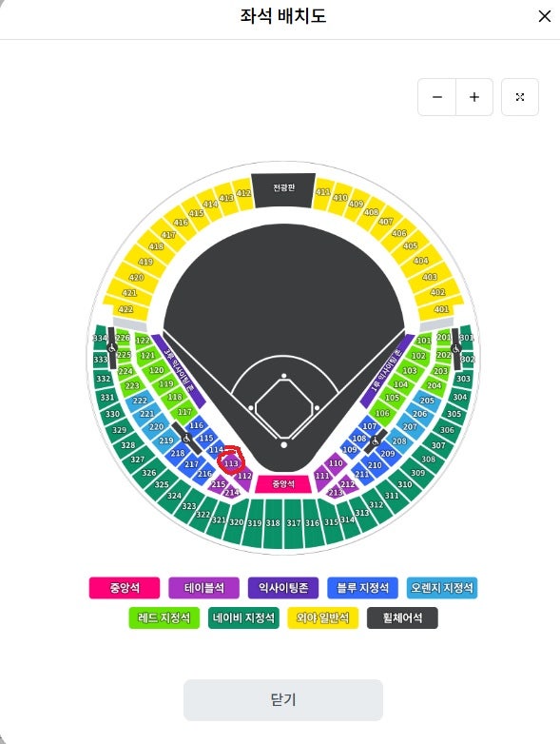This screenshot has height=744, width=560.
Task: Click the wheelchair icon near section 209
Action: tap(375, 441)
